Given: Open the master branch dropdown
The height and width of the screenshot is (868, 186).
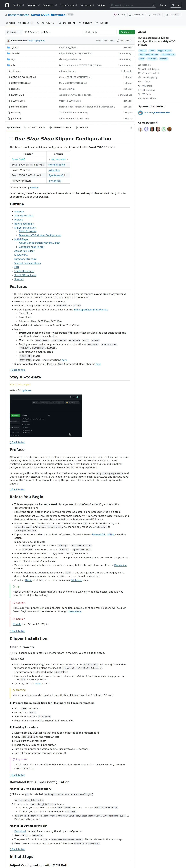Looking at the screenshot, I should click(x=14, y=32).
